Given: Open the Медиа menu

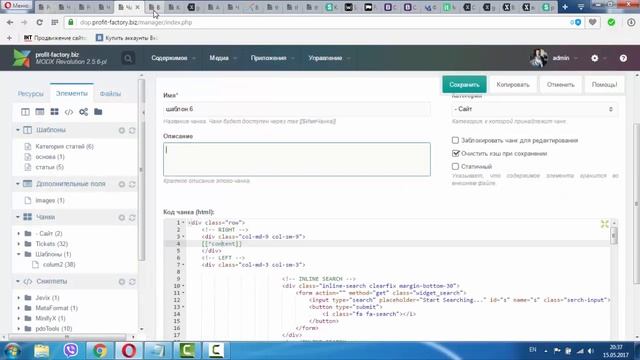Looking at the screenshot, I should tap(222, 58).
